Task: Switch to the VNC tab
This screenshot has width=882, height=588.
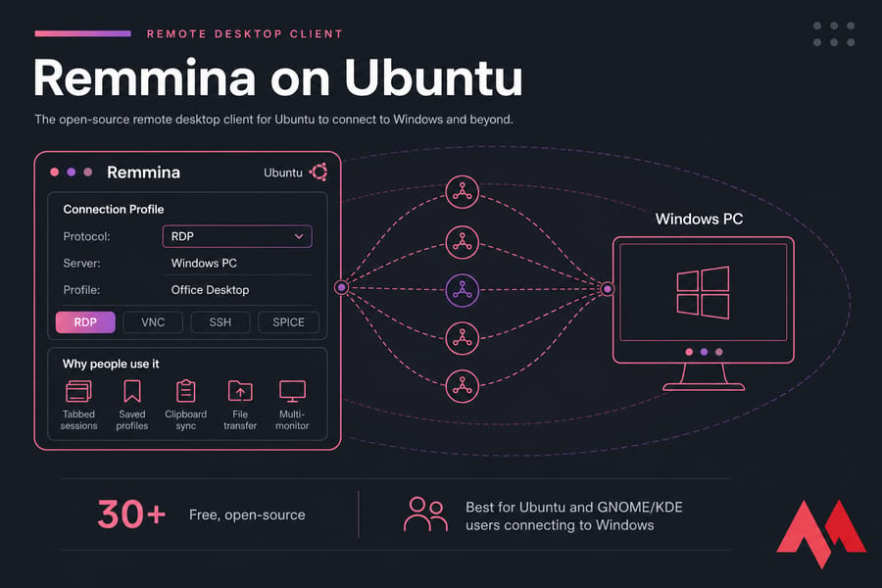Action: (x=153, y=322)
